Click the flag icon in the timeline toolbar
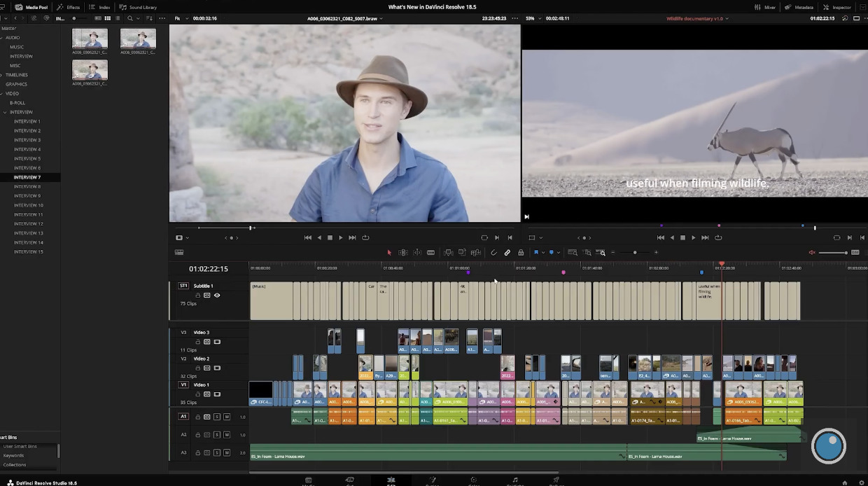868x486 pixels. (538, 252)
